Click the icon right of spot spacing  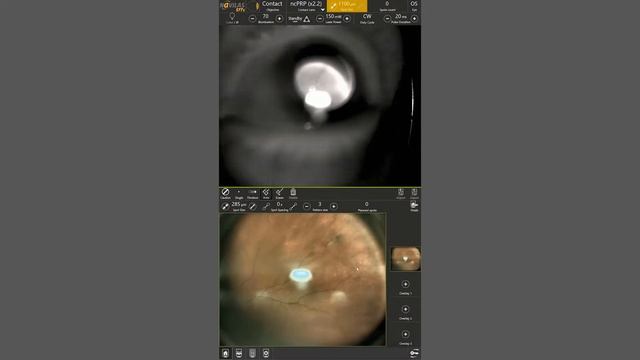(x=293, y=207)
